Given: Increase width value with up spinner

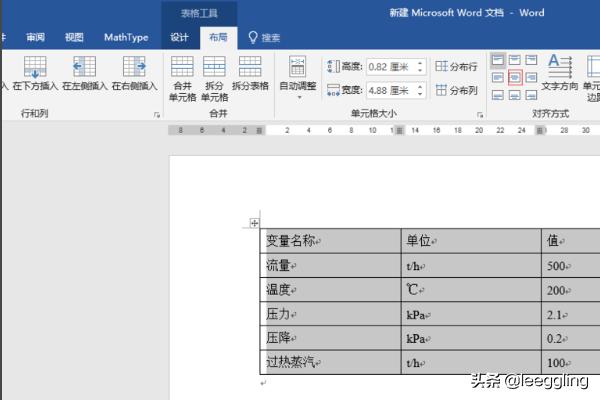Looking at the screenshot, I should [x=420, y=87].
